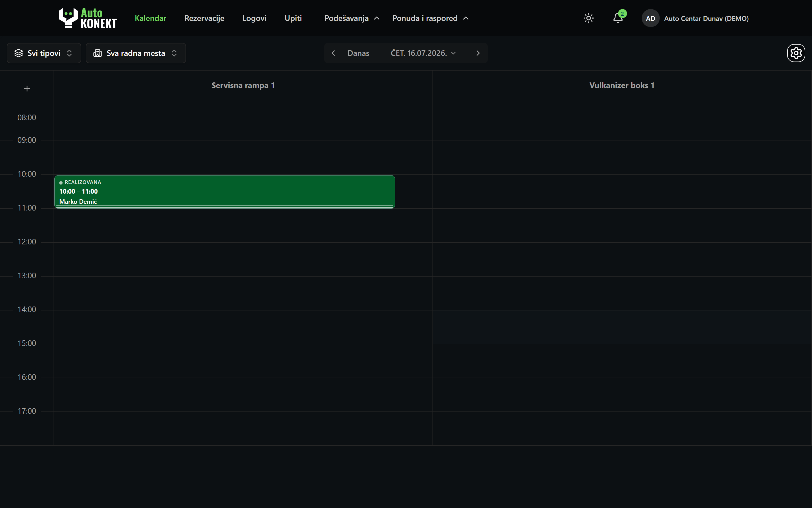Screen dimensions: 812x508
Task: Click the 17:00 time label
Action: click(27, 411)
